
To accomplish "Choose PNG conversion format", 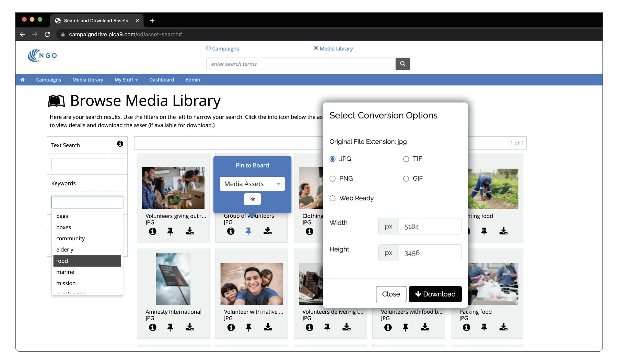I will (332, 179).
